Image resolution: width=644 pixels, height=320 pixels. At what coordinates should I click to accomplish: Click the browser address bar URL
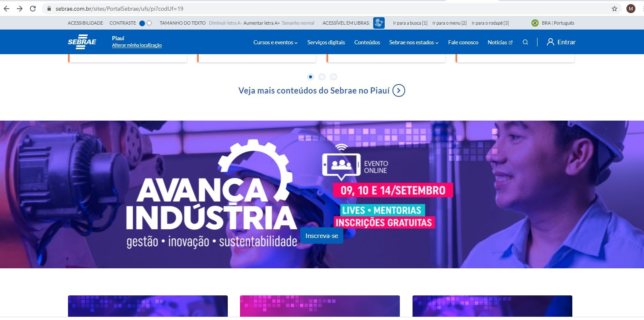tap(120, 9)
